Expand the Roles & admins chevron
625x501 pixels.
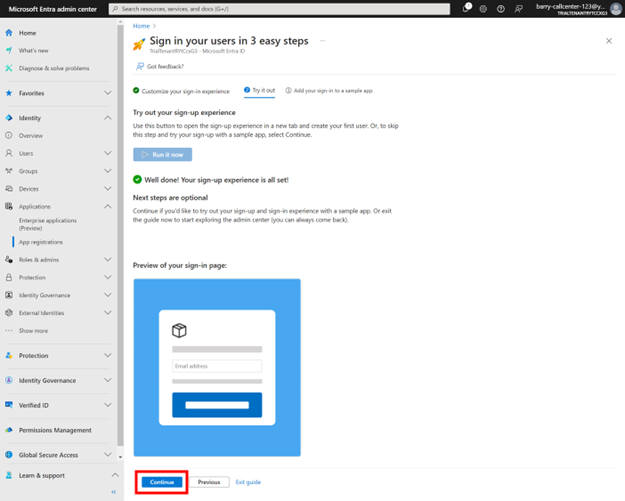tap(108, 259)
